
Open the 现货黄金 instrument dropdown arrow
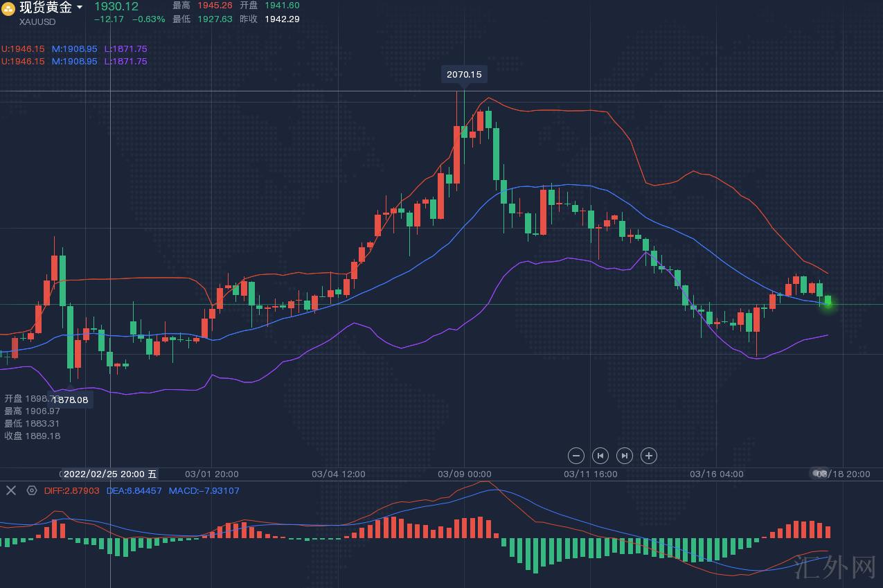click(80, 8)
